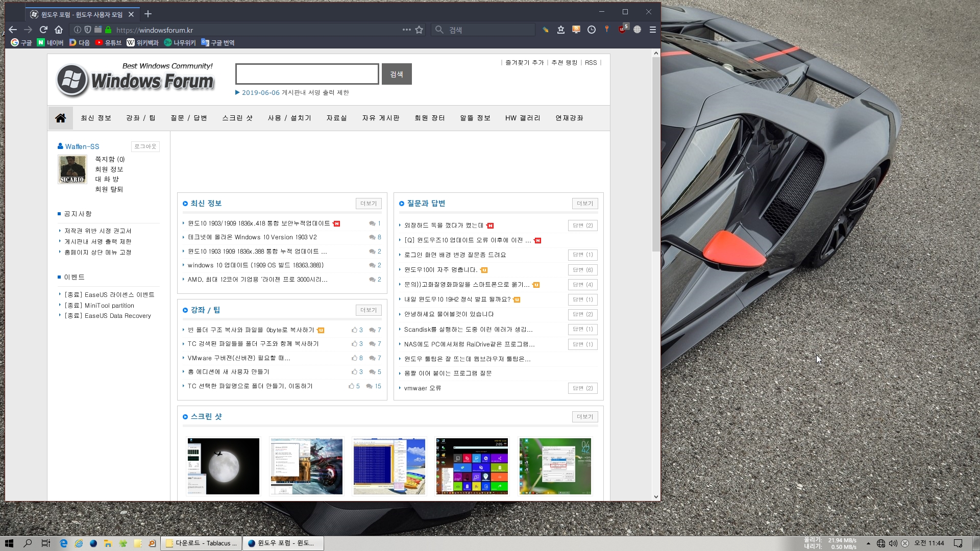This screenshot has width=980, height=551.
Task: Open taskbar search magnifier
Action: pyautogui.click(x=28, y=543)
